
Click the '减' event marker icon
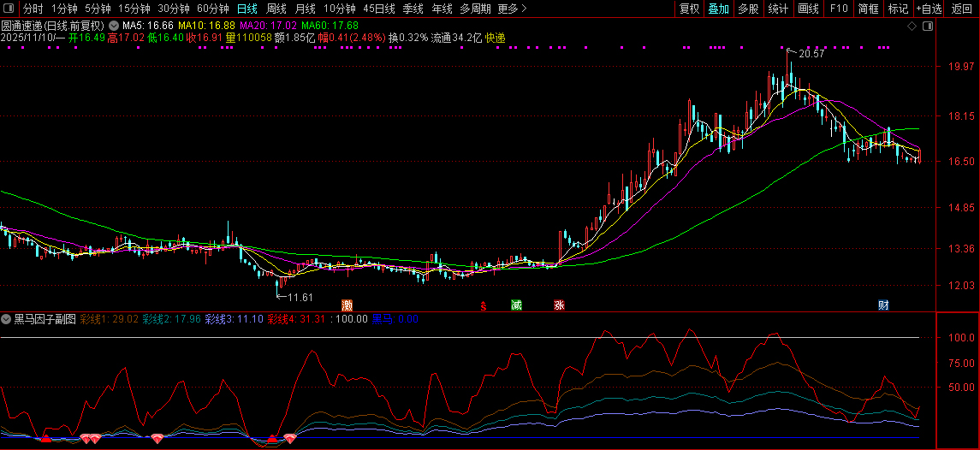[x=515, y=305]
